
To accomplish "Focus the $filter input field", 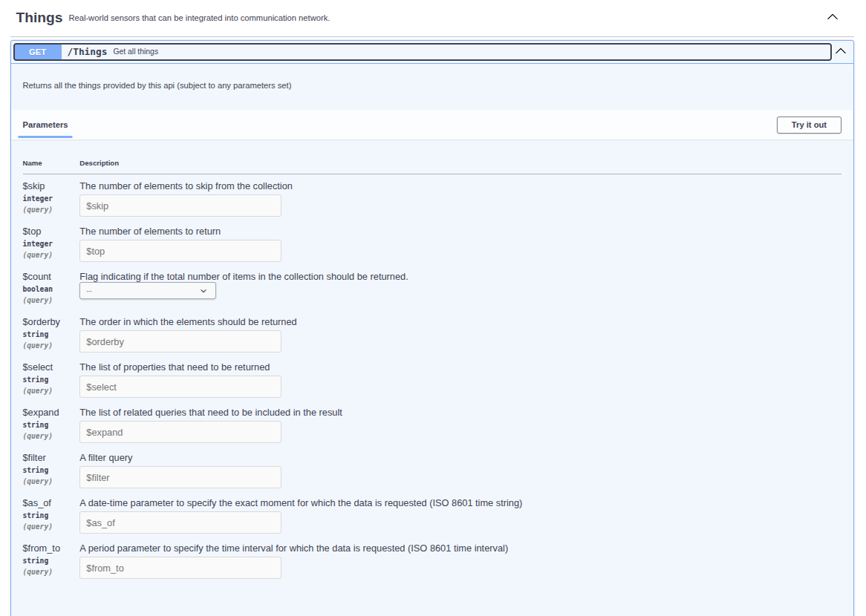I will pos(180,477).
